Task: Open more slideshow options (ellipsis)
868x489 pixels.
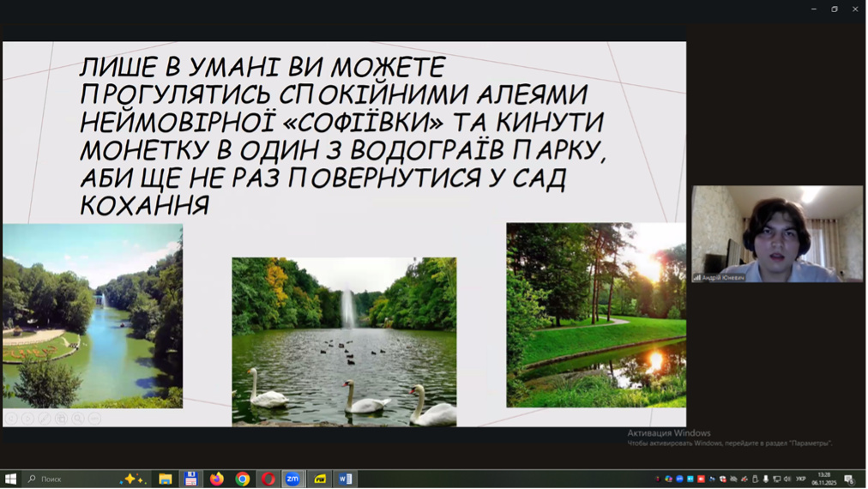Action: coord(95,418)
